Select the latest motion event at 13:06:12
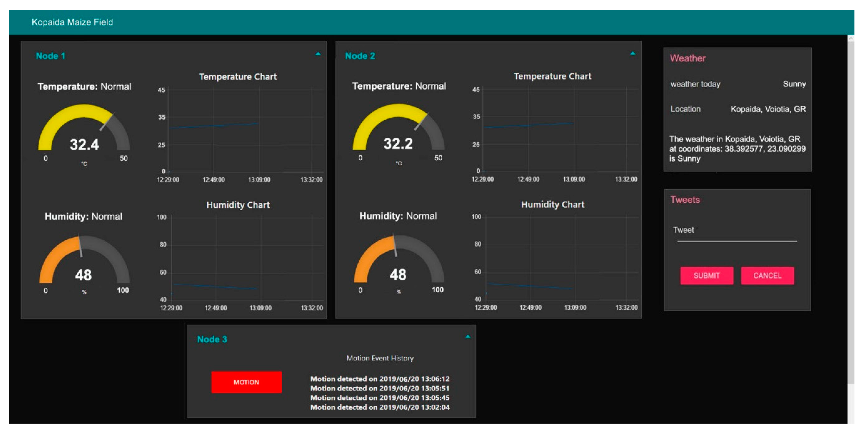 click(380, 379)
